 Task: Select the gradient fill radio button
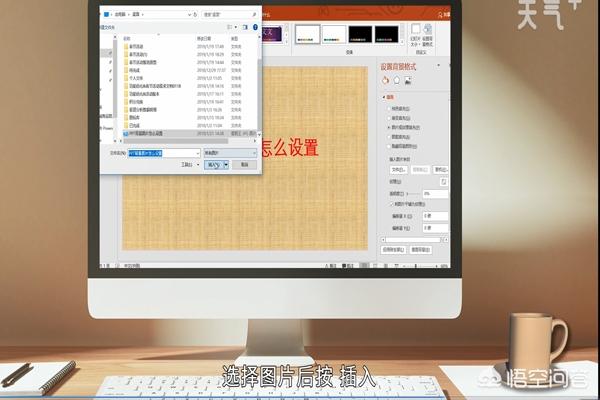pos(389,118)
